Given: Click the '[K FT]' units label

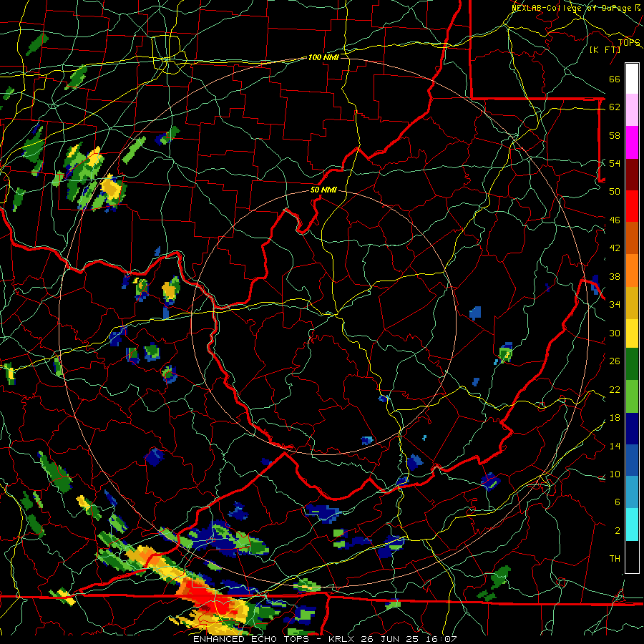Looking at the screenshot, I should (605, 49).
